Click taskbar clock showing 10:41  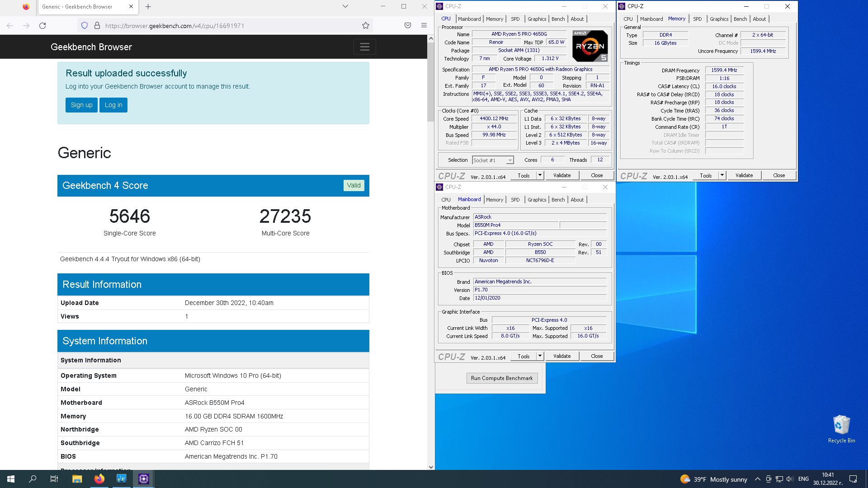pyautogui.click(x=828, y=479)
